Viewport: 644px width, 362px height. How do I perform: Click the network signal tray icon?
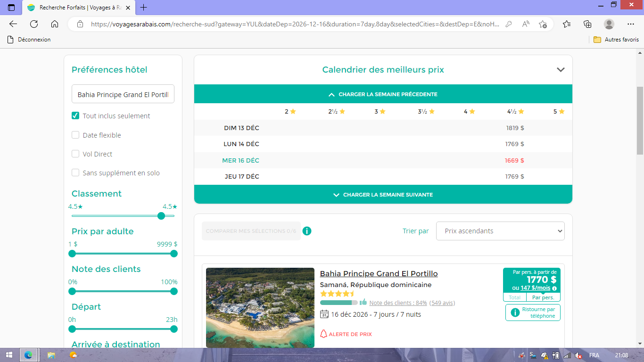tap(567, 355)
